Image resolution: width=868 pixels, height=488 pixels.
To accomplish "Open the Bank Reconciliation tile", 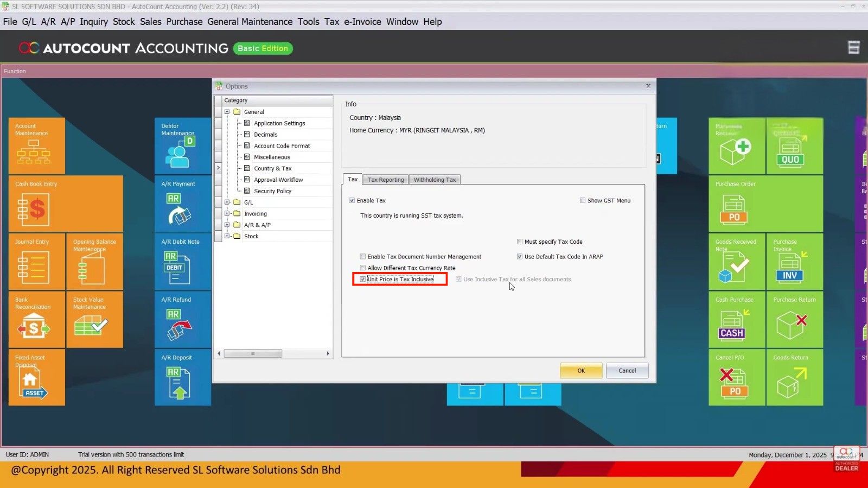I will tap(37, 320).
